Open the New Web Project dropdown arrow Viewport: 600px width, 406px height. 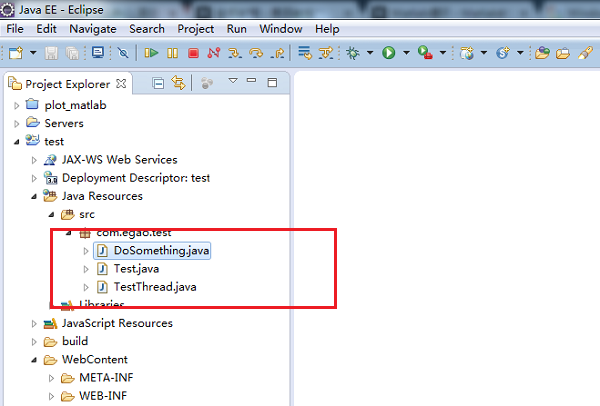coord(484,52)
